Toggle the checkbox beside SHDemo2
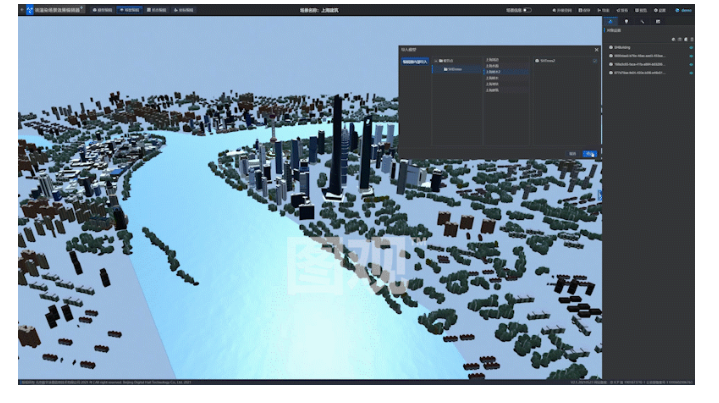The image size is (719, 403). (x=595, y=61)
